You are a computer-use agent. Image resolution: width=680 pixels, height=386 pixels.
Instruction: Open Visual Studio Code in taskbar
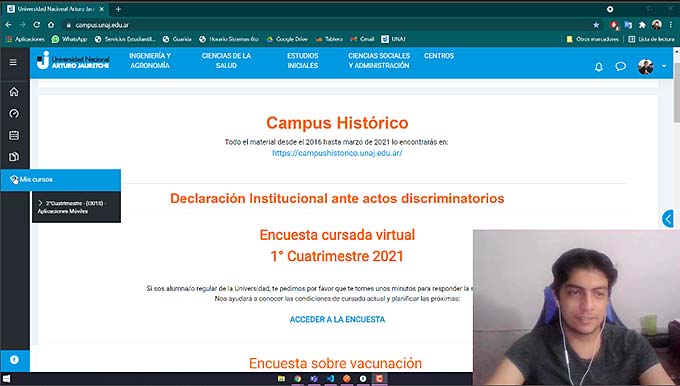tap(330, 379)
